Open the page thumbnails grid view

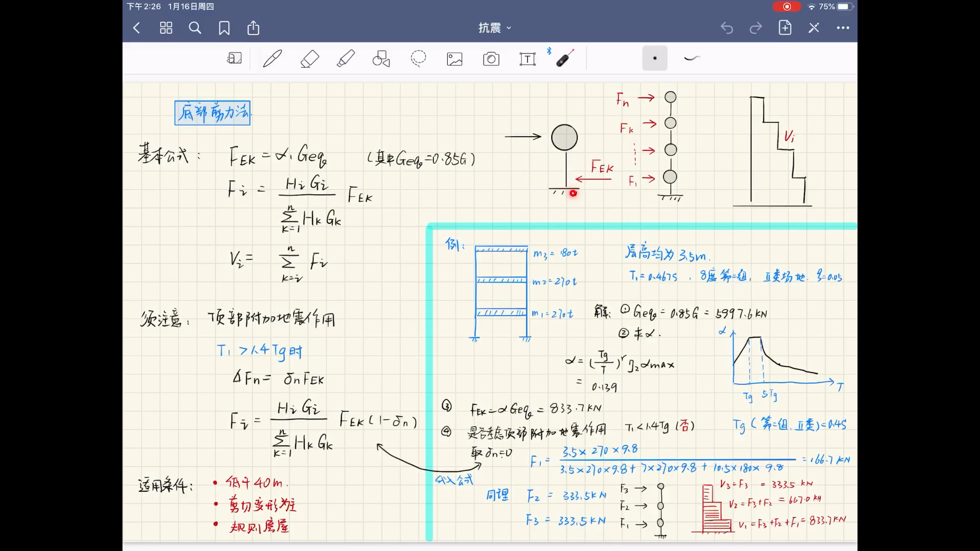point(166,28)
